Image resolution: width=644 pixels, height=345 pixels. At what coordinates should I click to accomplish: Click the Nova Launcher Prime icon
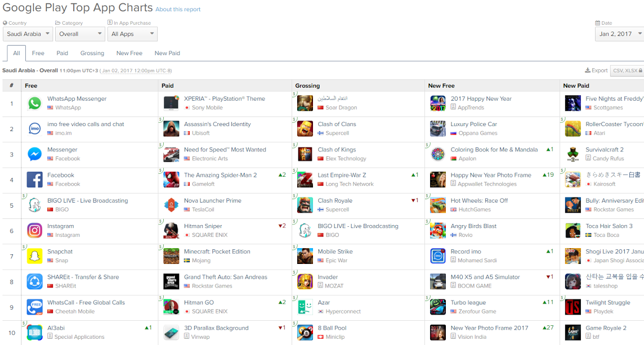pos(171,205)
